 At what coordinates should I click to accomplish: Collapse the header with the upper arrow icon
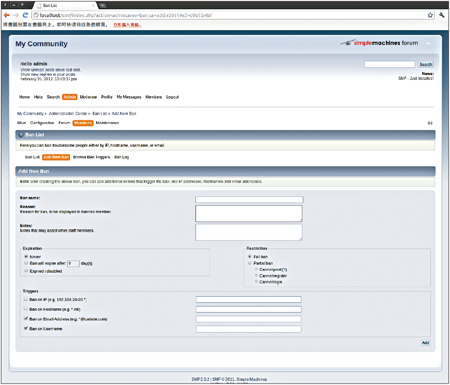point(428,43)
